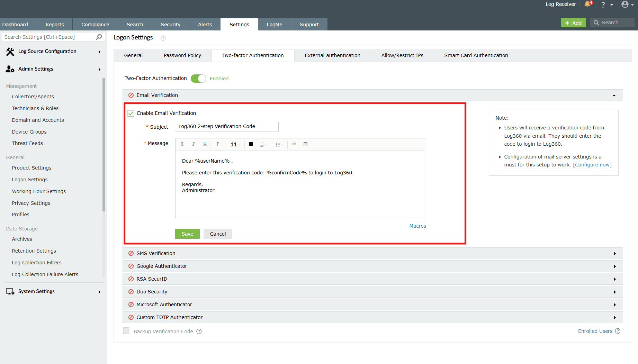Switch message editor to HTML code view
638x364 pixels.
click(294, 144)
